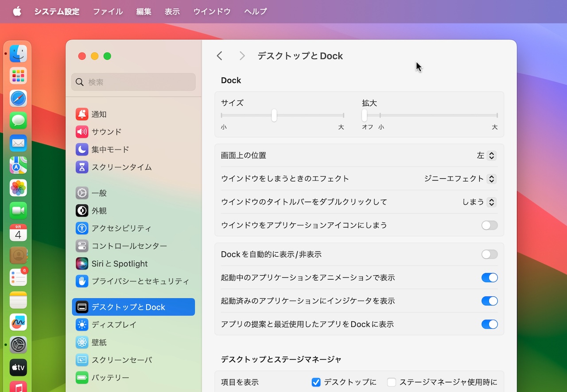The width and height of the screenshot is (567, 392).
Task: Open Photos app in the Dock
Action: point(18,188)
